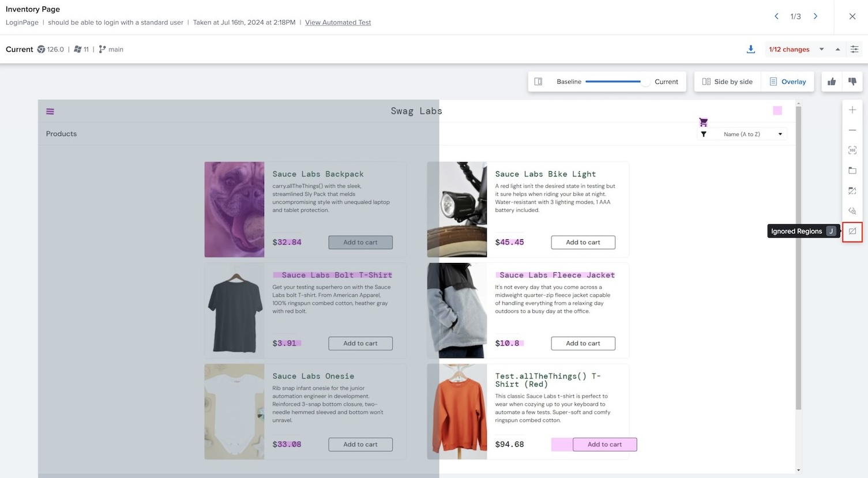Open the Name (A to Z) sort dropdown
This screenshot has width=868, height=478.
point(742,134)
